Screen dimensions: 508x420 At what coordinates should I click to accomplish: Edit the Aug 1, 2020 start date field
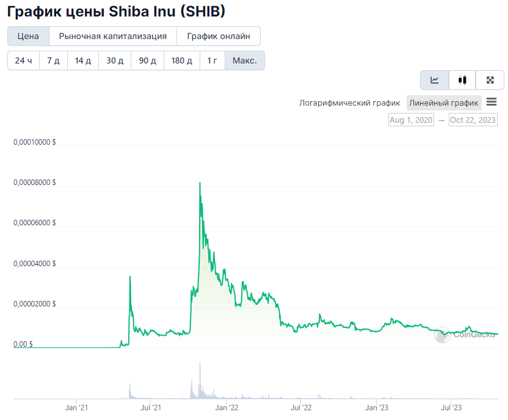click(x=411, y=120)
